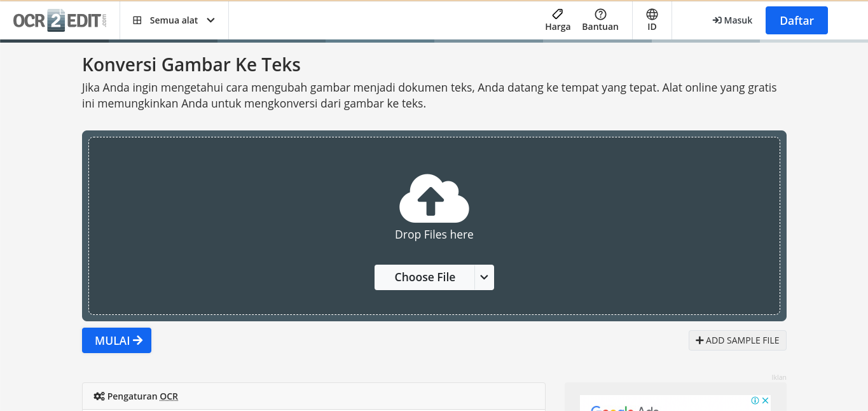Viewport: 868px width, 411px height.
Task: Open the Semua alat tools menu
Action: [x=174, y=20]
